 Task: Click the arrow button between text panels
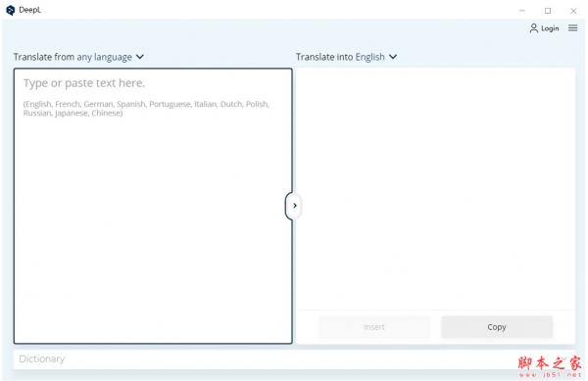coord(294,206)
